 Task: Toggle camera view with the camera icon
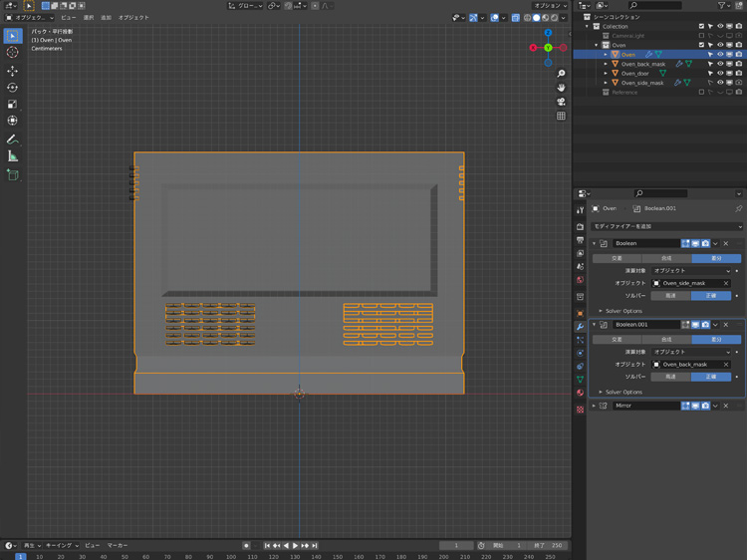click(x=561, y=102)
